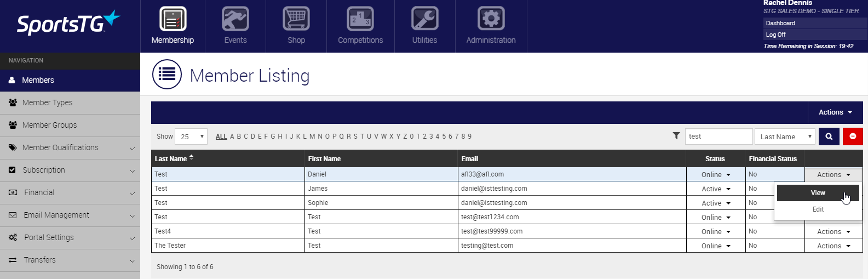Viewport: 868px width, 279px height.
Task: Open Actions menu for Test4 row
Action: (x=833, y=231)
